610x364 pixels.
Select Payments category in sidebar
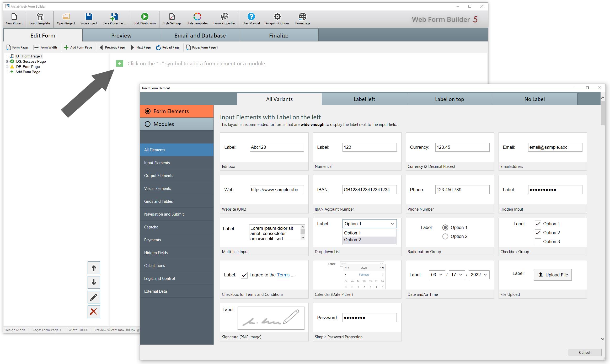click(x=177, y=240)
